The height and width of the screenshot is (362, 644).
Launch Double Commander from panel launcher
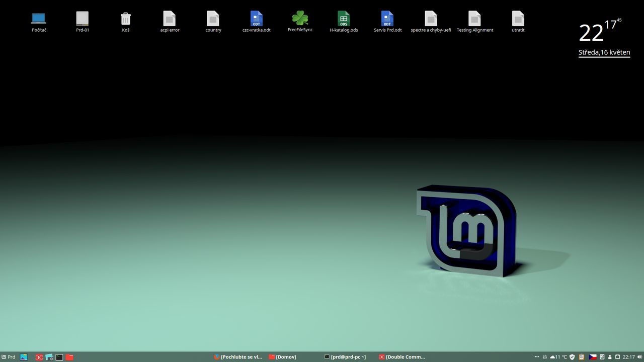point(39,357)
